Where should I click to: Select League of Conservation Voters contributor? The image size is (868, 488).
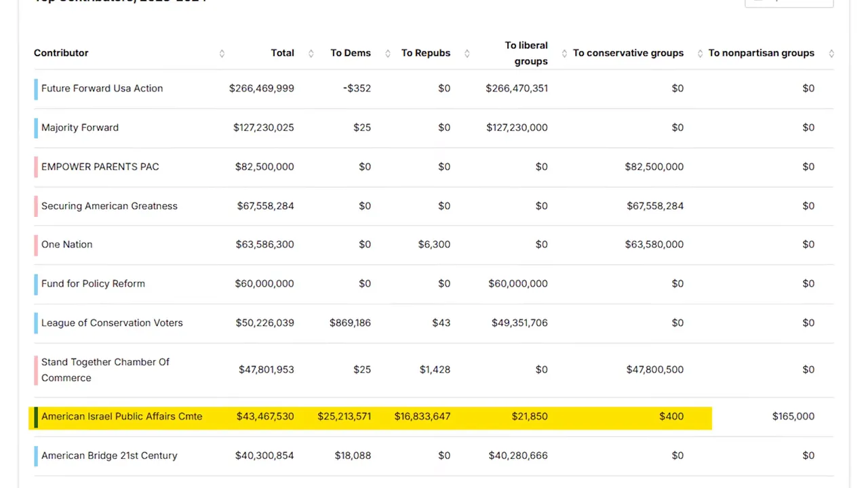pyautogui.click(x=112, y=323)
